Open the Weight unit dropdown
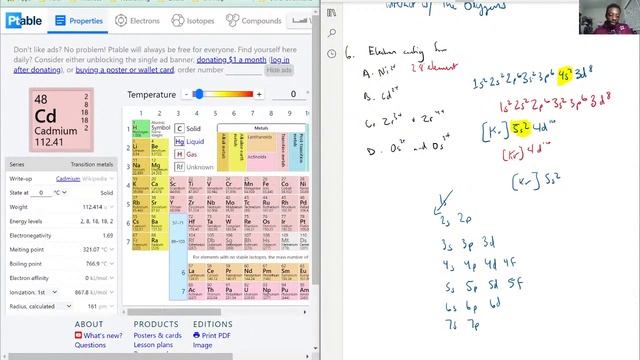This screenshot has width=640, height=360. point(109,207)
